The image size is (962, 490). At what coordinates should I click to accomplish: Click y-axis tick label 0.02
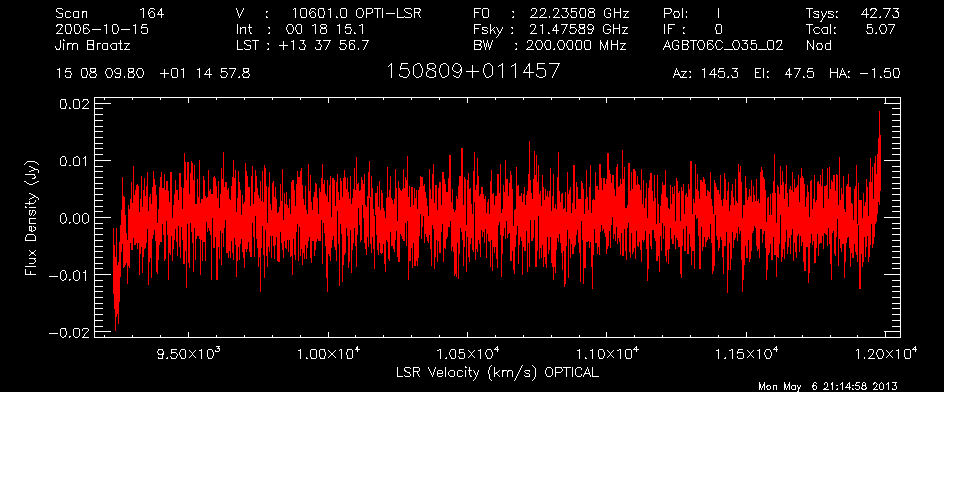coord(74,104)
